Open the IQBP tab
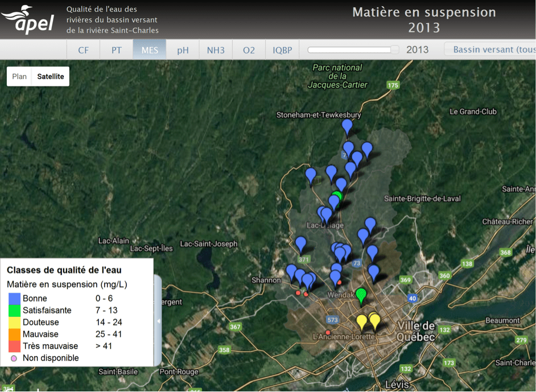536x392 pixels. click(x=282, y=50)
